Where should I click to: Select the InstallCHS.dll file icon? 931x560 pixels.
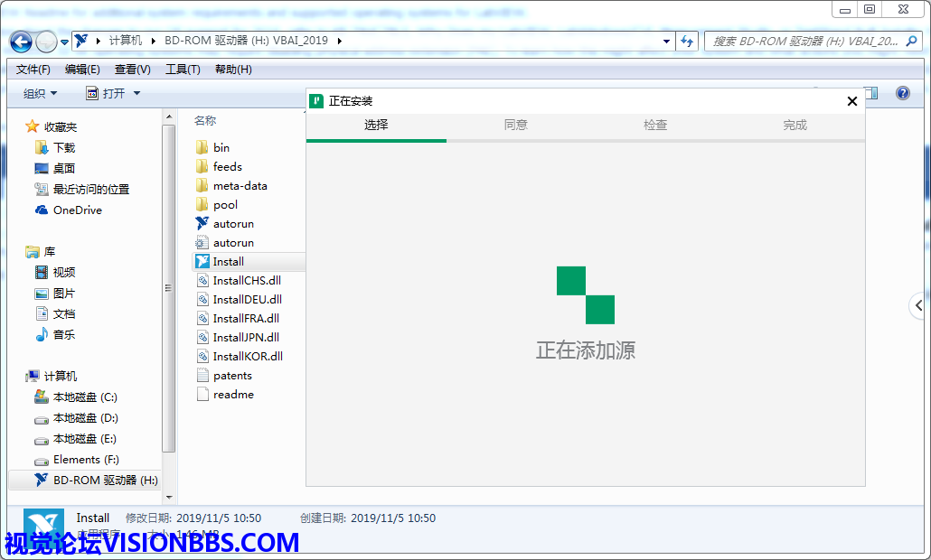pos(202,280)
